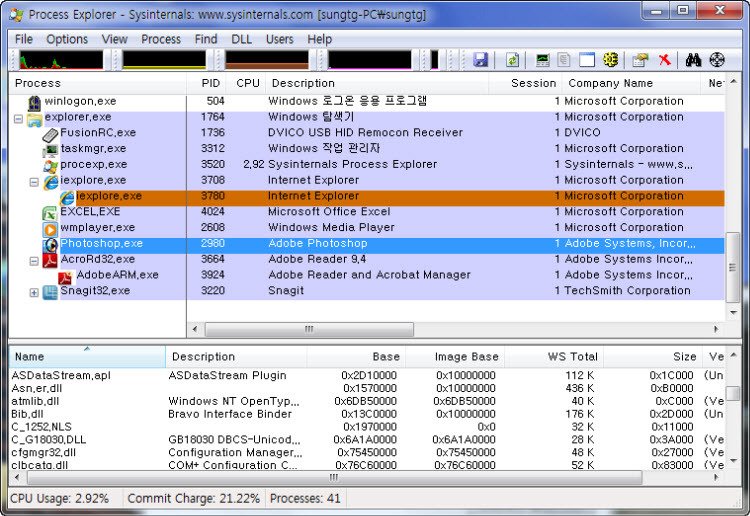Viewport: 750px width, 516px height.
Task: Open System Information from the toolbar
Action: pos(542,60)
